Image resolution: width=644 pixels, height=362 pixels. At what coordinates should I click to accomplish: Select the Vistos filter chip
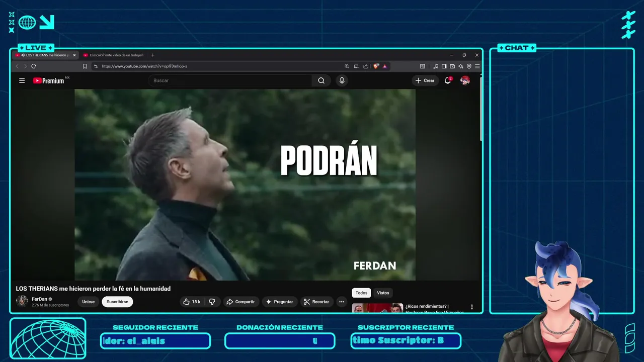point(383,293)
